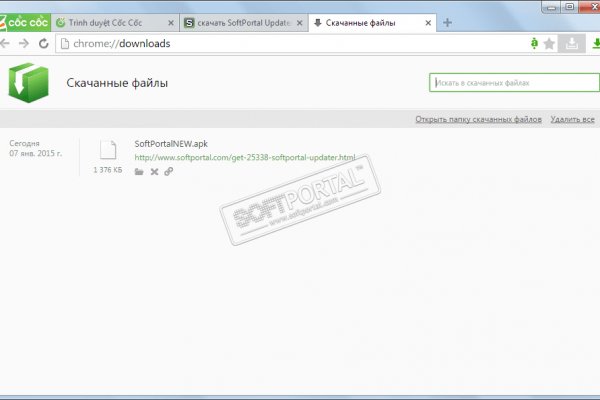Viewport: 600px width, 400px height.
Task: Click the download button in toolbar
Action: click(572, 44)
